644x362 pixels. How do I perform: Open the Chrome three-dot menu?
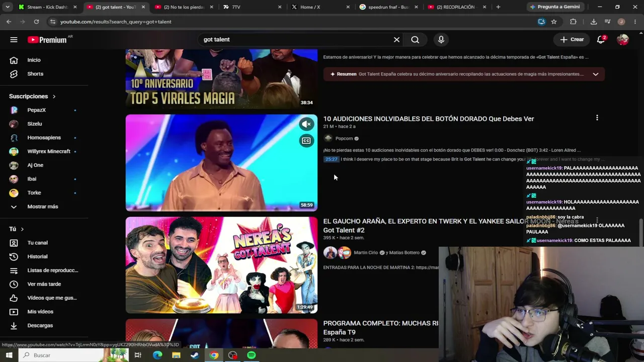[x=635, y=22]
